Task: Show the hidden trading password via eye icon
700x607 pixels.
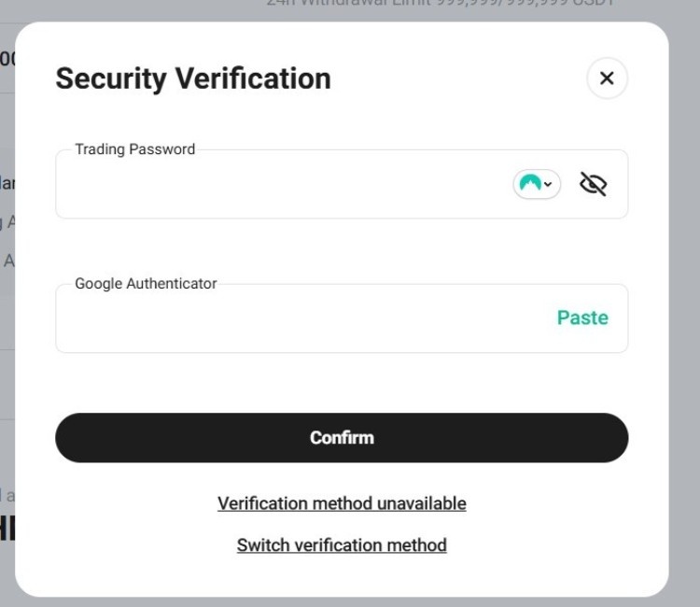Action: (x=593, y=184)
